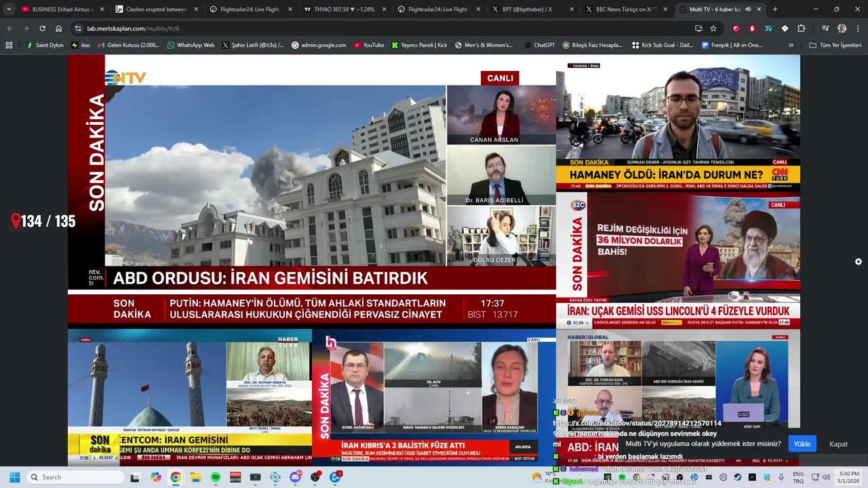Screen dimensions: 868x488
Task: Open the Chrome apps grid shortcut
Action: 9,45
